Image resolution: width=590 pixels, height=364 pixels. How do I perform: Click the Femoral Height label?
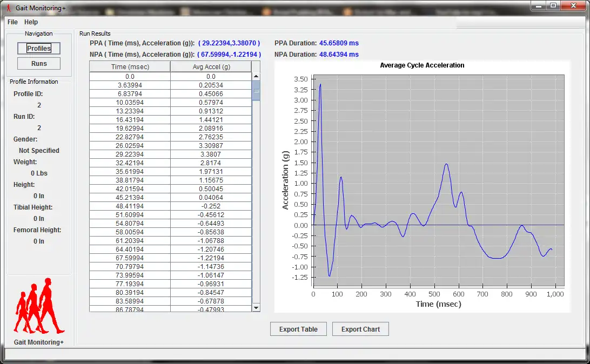[37, 230]
